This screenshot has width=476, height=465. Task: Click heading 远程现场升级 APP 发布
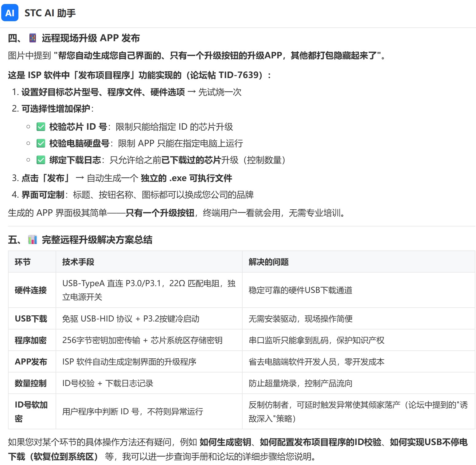[x=91, y=38]
